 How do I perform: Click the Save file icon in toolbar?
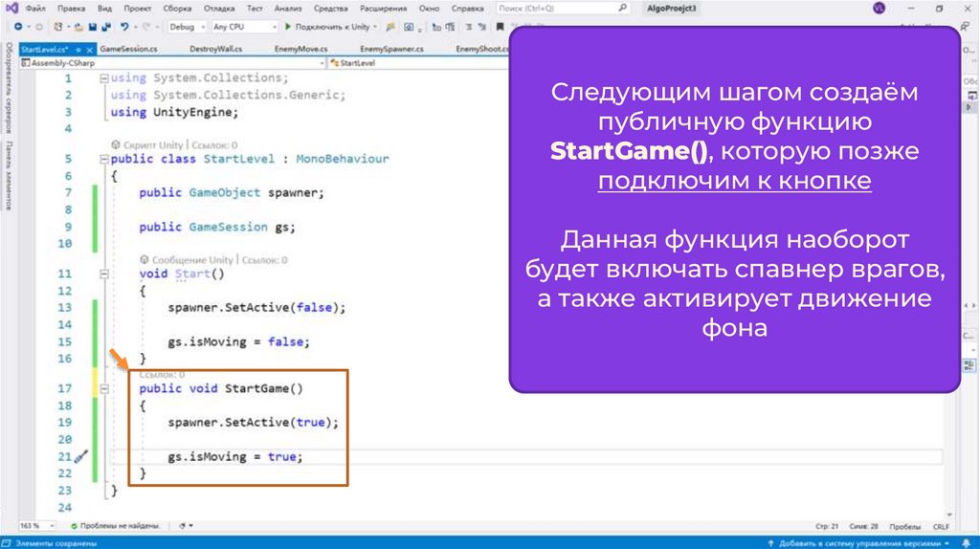pyautogui.click(x=92, y=27)
